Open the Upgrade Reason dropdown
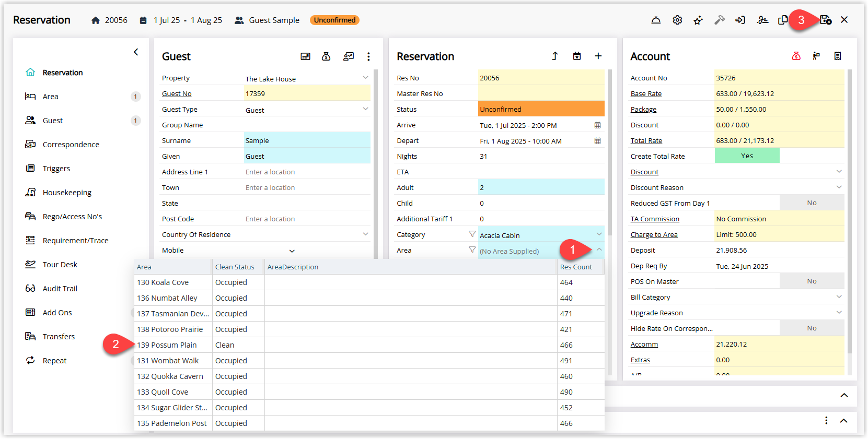The width and height of the screenshot is (868, 439). tap(839, 313)
